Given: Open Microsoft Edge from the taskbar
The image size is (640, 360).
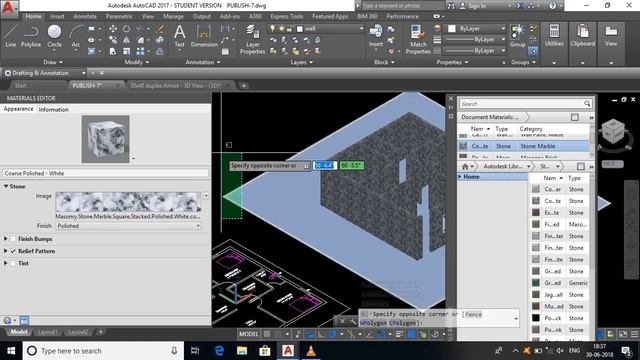Looking at the screenshot, I should click(219, 351).
